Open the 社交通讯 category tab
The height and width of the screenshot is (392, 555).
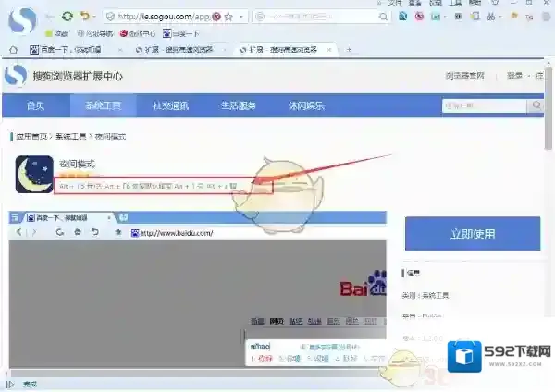(x=170, y=105)
